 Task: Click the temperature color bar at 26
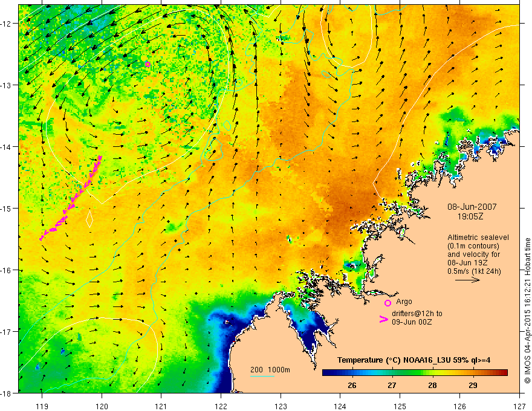[352, 373]
